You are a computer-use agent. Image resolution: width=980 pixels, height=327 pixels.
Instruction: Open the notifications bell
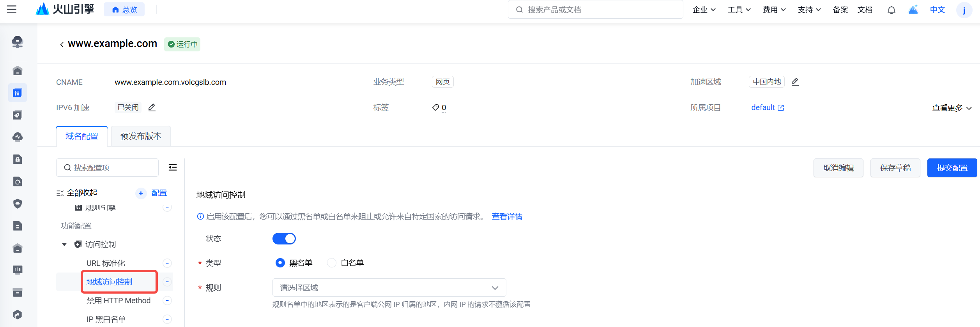click(891, 10)
